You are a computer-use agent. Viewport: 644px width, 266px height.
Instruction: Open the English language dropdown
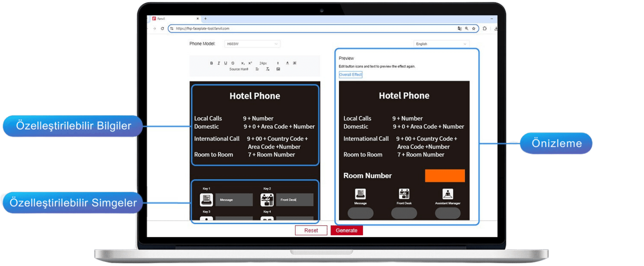tap(441, 44)
